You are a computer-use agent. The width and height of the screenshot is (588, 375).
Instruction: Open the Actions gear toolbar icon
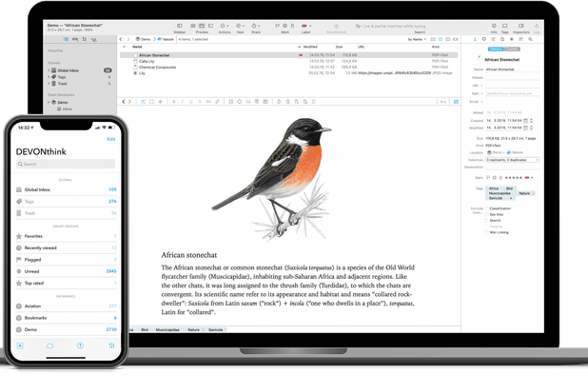coord(224,26)
